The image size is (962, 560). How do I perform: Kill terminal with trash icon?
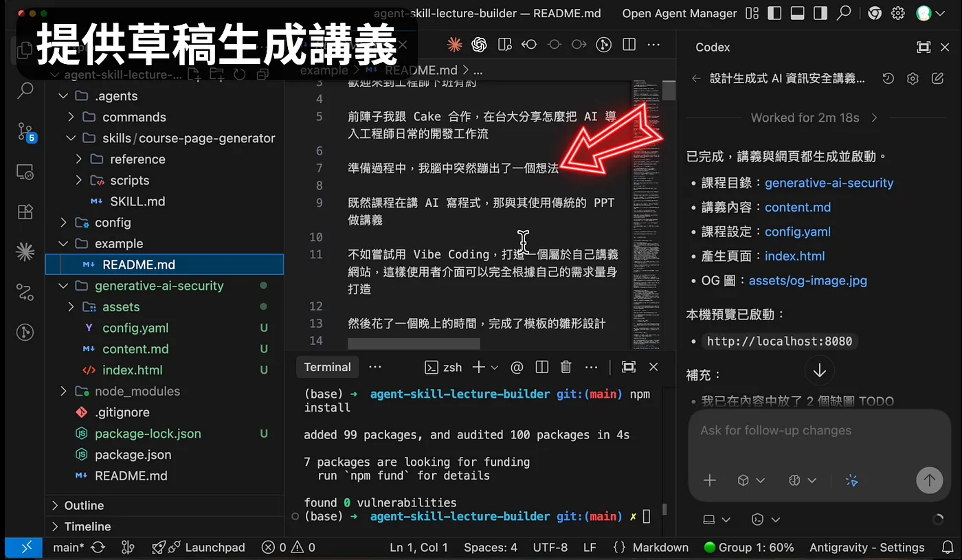pyautogui.click(x=566, y=367)
